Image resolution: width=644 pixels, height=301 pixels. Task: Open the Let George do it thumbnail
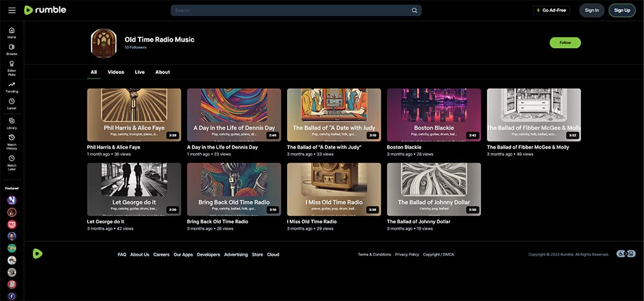[x=134, y=190]
